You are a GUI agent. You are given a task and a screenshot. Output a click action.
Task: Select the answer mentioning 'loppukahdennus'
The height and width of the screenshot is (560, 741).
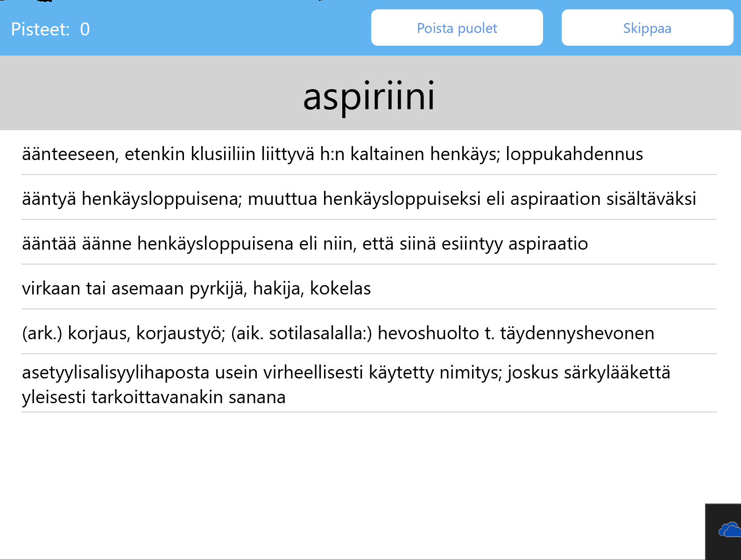[x=332, y=154]
